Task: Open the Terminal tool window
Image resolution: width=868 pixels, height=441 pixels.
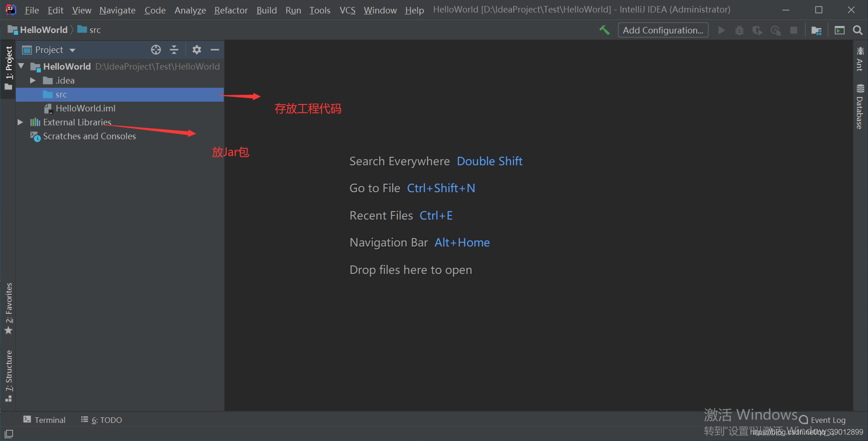Action: (x=45, y=420)
